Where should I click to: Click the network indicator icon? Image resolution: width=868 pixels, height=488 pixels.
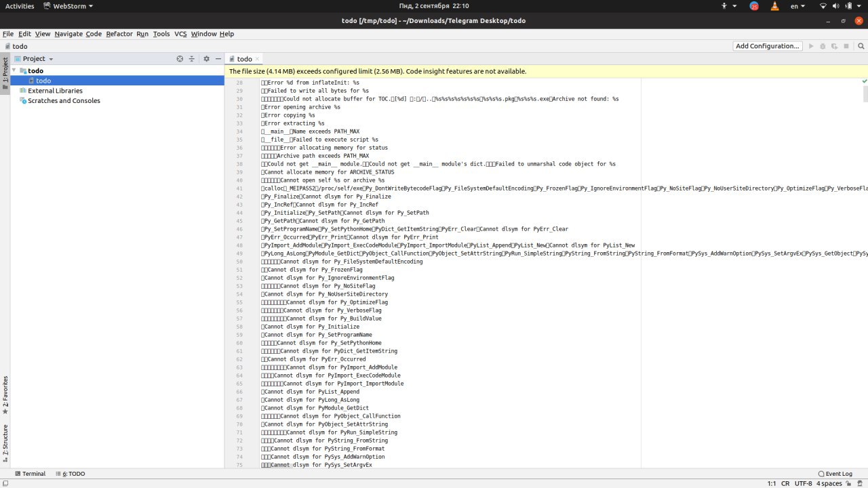coord(823,6)
